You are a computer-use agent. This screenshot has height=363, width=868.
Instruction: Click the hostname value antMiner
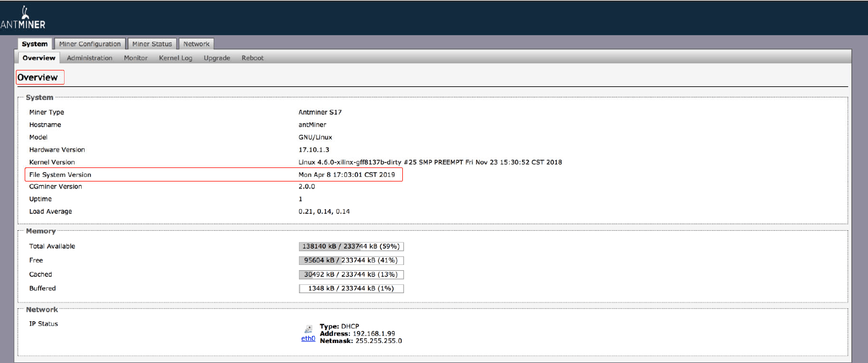(x=312, y=125)
